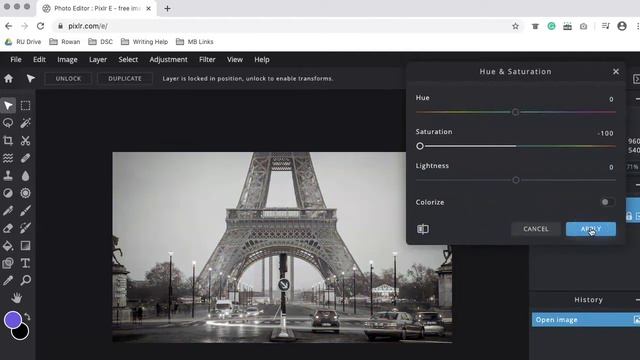The height and width of the screenshot is (360, 640).
Task: Select the Text tool
Action: click(25, 263)
